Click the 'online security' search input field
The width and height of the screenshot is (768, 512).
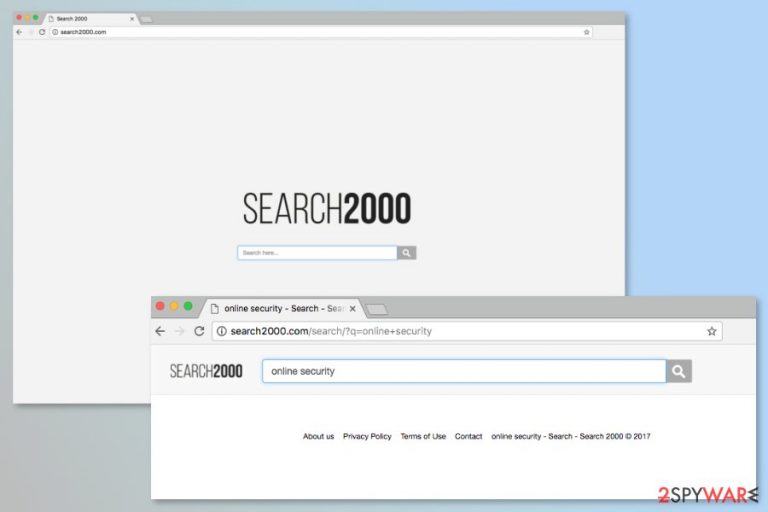(x=464, y=371)
